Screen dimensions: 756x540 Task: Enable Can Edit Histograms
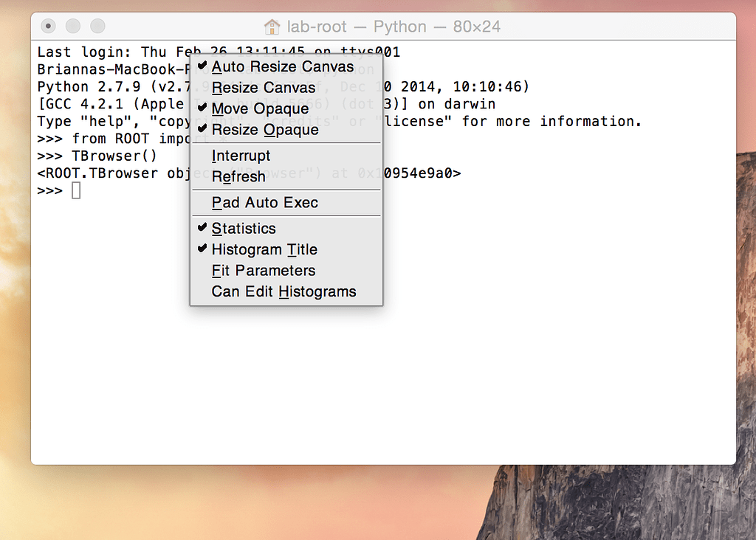[x=283, y=292]
